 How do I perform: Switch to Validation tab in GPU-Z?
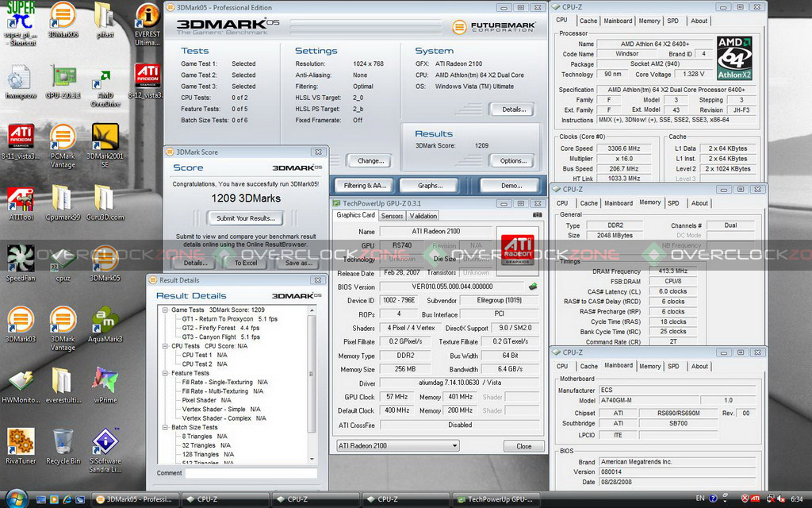(x=423, y=216)
